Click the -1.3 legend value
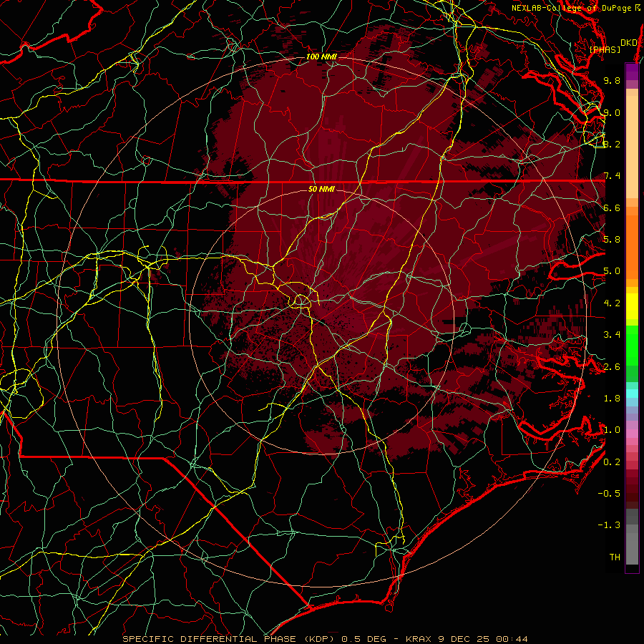The width and height of the screenshot is (644, 644). 609,525
